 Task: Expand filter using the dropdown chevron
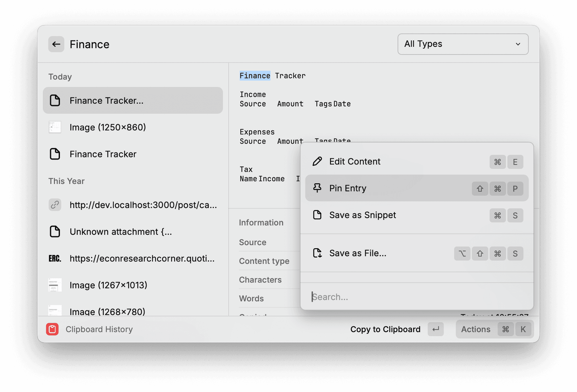pos(518,44)
